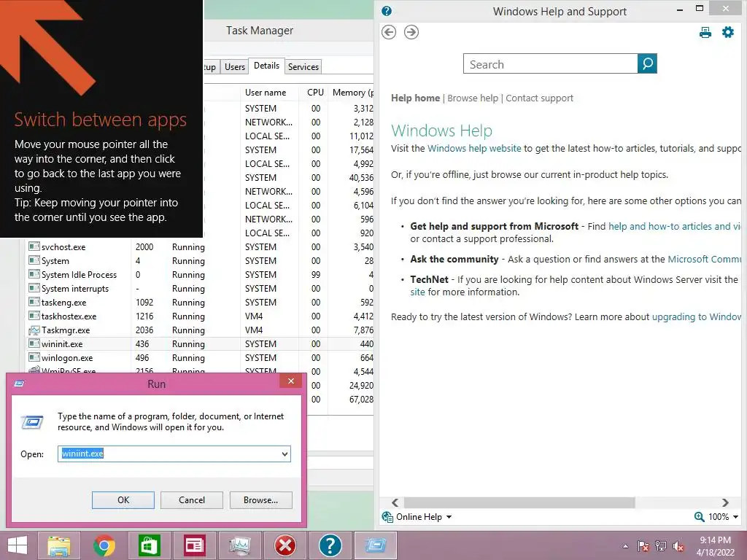Switch to the Details tab in Task Manager
Viewport: 747px width, 560px height.
(266, 66)
